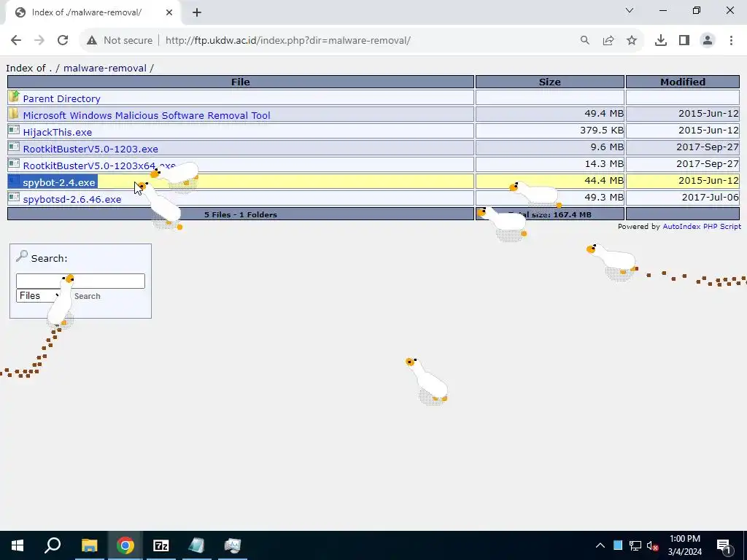The image size is (747, 560).
Task: Expand the Files search type dropdown
Action: pyautogui.click(x=39, y=296)
